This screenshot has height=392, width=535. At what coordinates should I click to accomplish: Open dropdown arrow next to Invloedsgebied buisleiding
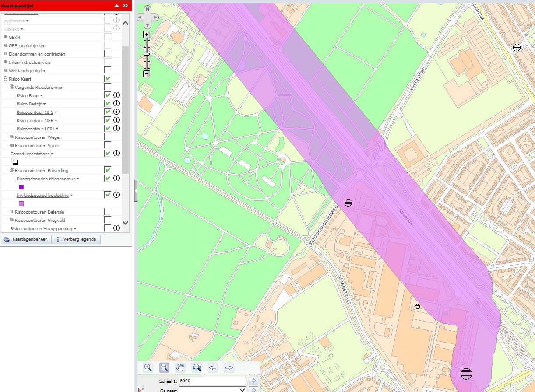point(71,196)
